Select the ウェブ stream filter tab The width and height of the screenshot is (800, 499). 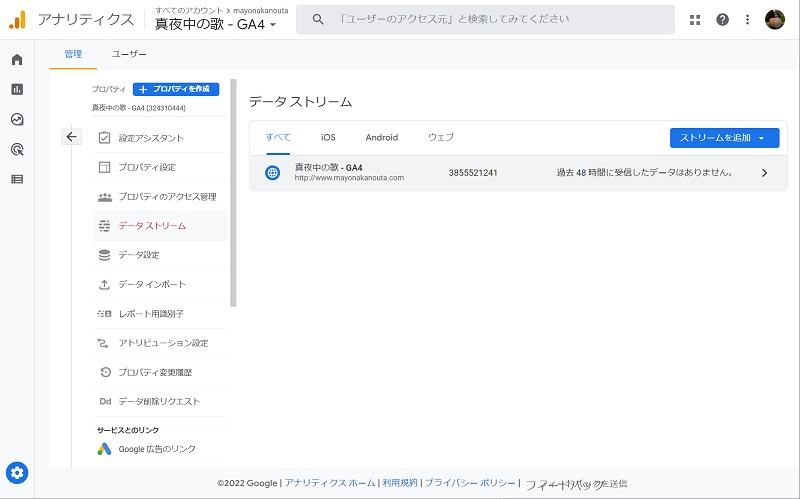tap(441, 137)
